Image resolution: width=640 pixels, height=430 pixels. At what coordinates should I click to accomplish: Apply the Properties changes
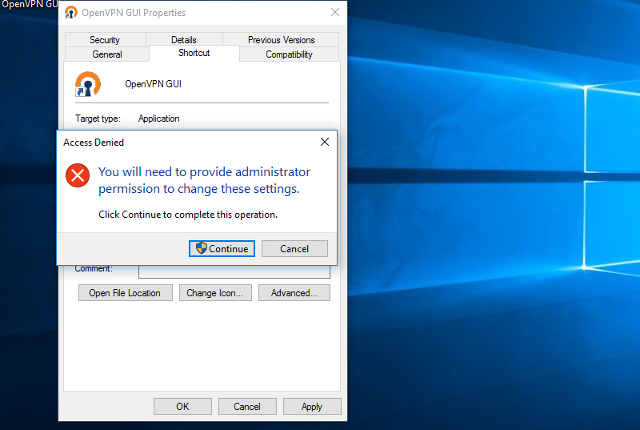tap(312, 407)
